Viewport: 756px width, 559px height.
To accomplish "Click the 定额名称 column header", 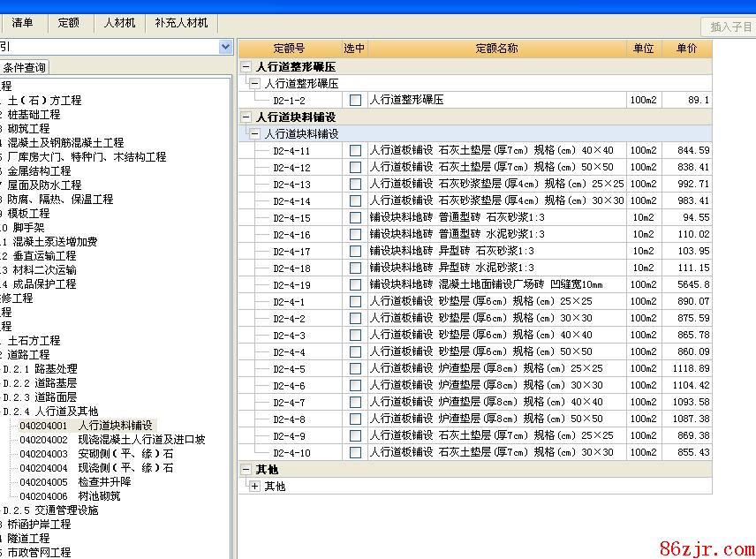I will coord(496,49).
